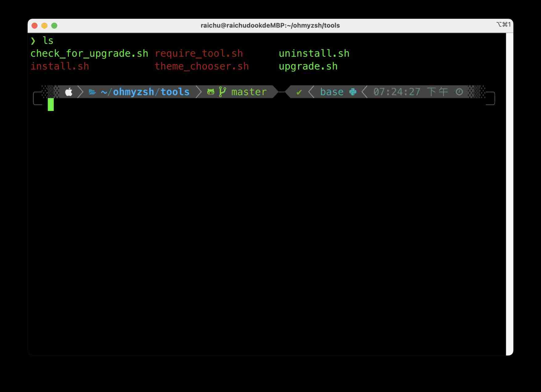Click the folder icon before the path
541x392 pixels.
[92, 92]
